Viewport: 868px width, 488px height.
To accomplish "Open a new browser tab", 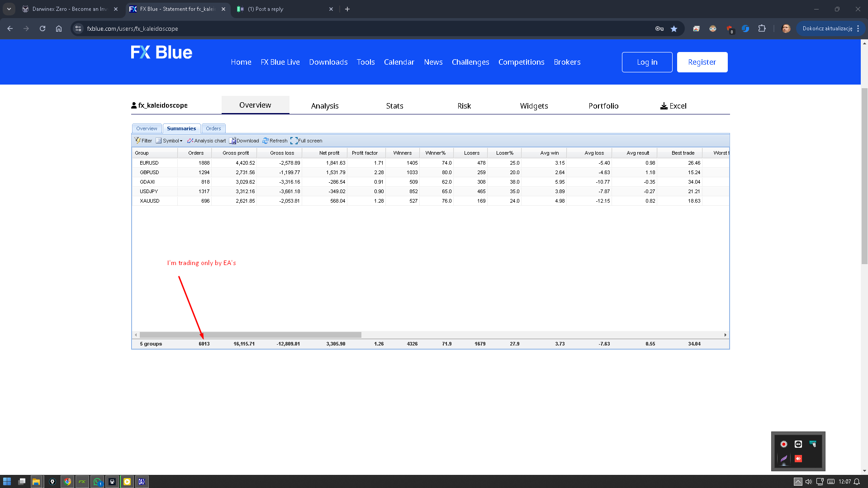I will pyautogui.click(x=347, y=9).
